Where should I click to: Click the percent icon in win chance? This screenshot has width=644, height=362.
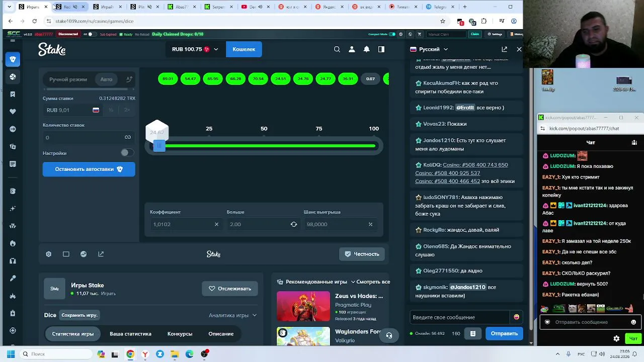[x=370, y=224]
